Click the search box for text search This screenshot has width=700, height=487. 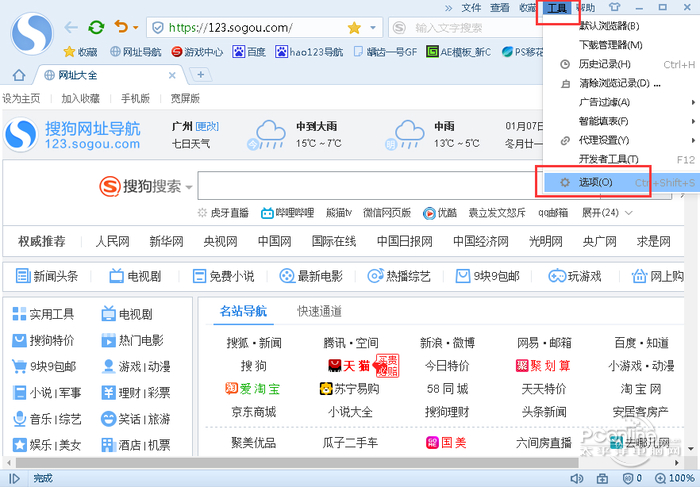[466, 28]
